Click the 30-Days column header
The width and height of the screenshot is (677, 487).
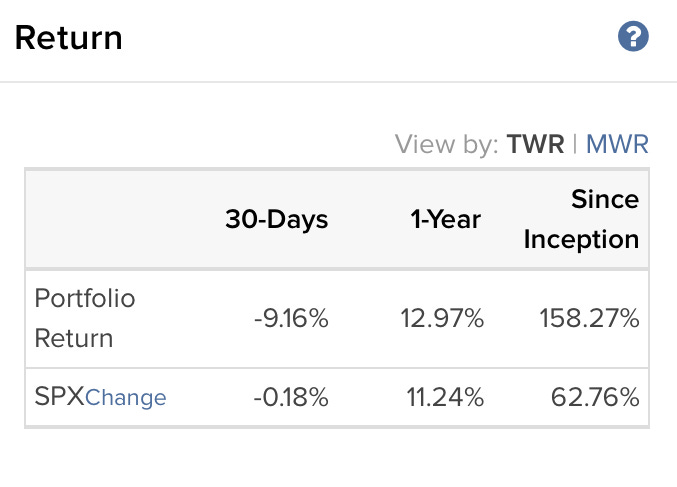click(x=277, y=219)
